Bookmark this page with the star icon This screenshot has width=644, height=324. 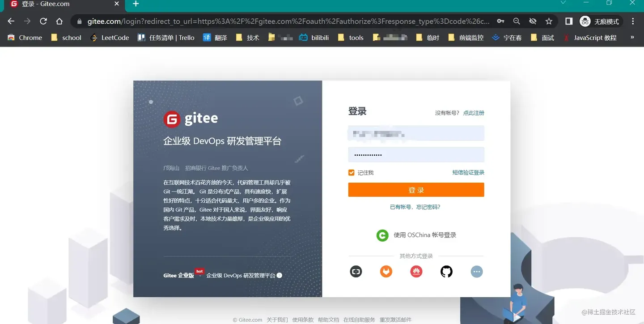[549, 21]
